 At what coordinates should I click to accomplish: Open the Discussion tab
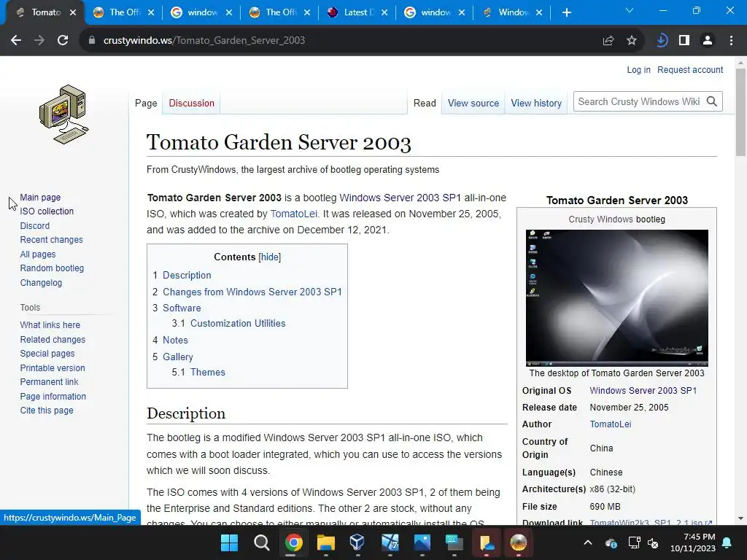[x=192, y=104]
